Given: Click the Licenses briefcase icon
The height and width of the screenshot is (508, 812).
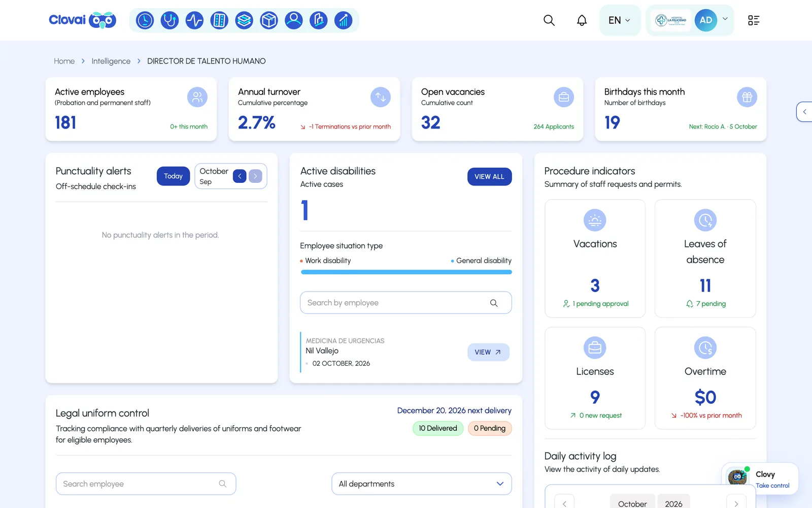Looking at the screenshot, I should coord(595,348).
